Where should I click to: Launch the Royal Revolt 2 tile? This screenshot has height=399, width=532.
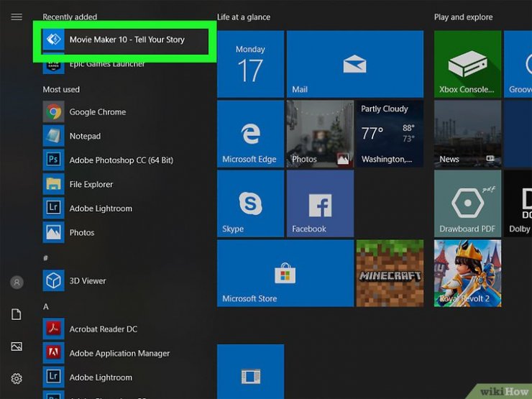467,273
